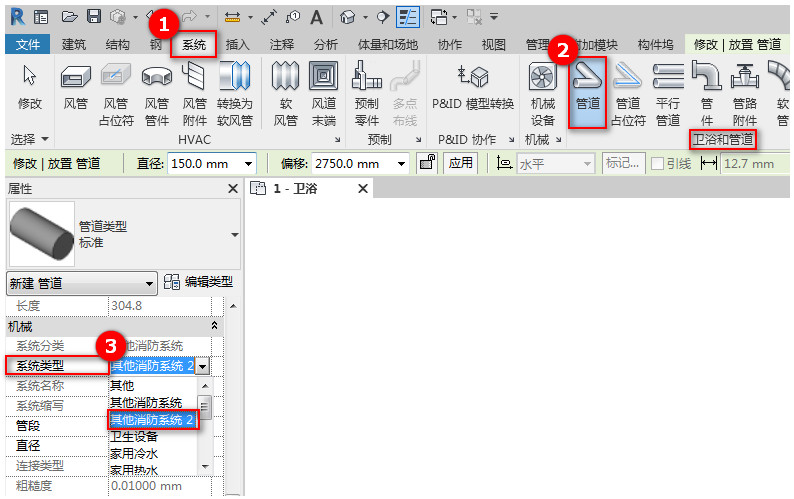This screenshot has height=499, width=794.
Task: Click the Length (长度) 304.8 value
Action: 160,305
